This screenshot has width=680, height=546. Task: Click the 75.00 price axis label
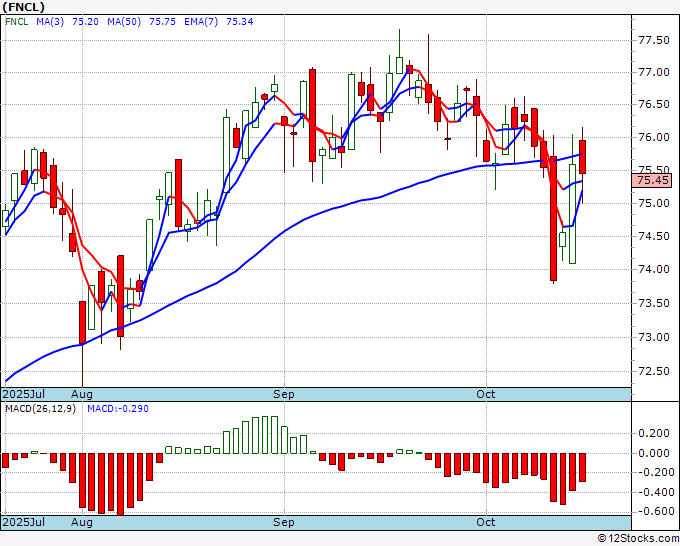tap(654, 203)
